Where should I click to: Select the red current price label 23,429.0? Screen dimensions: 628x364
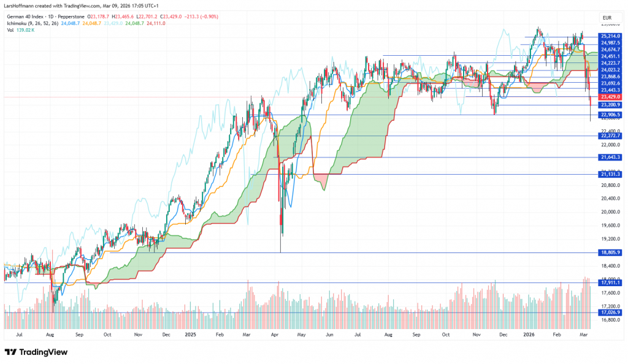pyautogui.click(x=611, y=97)
